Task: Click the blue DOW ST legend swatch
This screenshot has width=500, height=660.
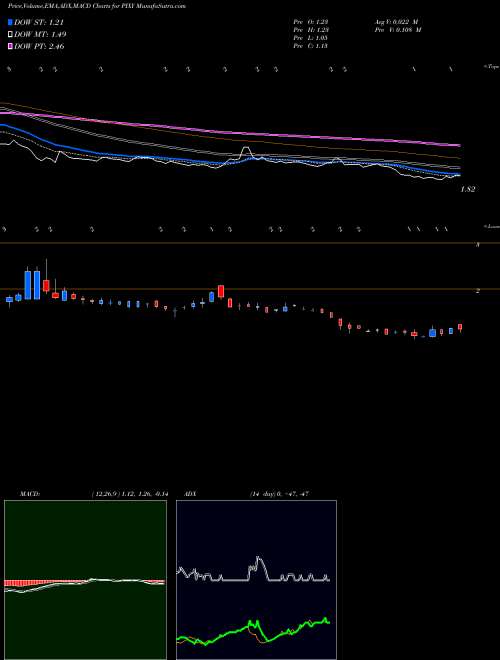Action: click(11, 22)
